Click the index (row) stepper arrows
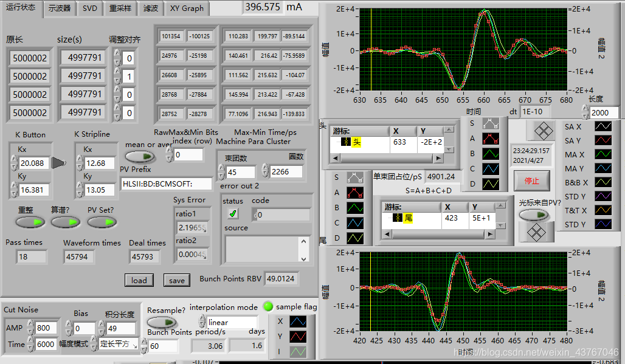 (x=170, y=154)
